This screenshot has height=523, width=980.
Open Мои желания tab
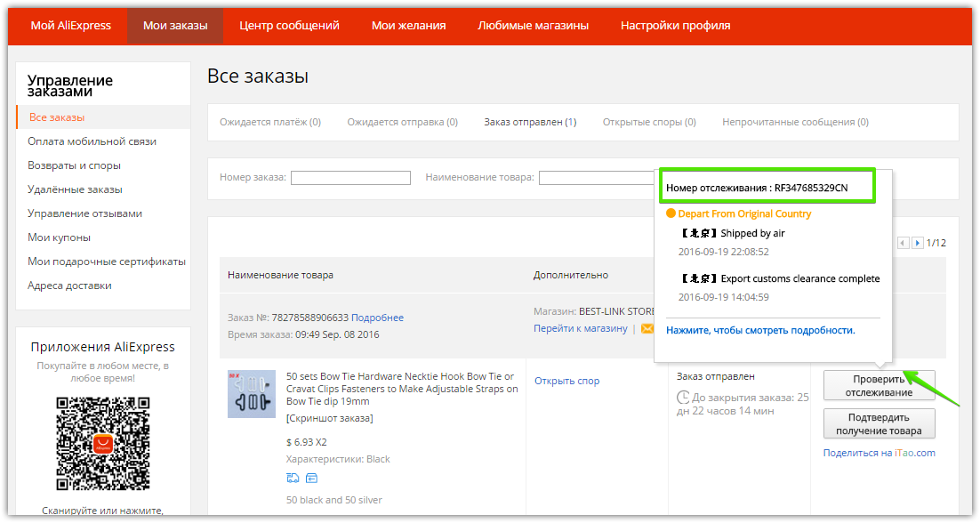click(x=409, y=26)
